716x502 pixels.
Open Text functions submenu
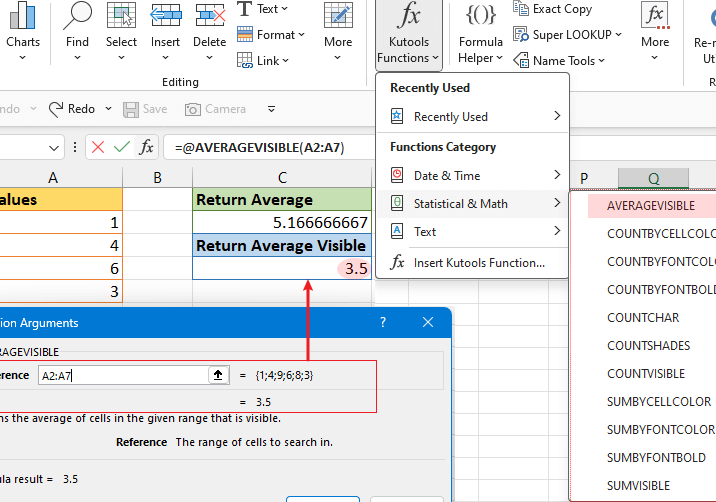[x=472, y=232]
